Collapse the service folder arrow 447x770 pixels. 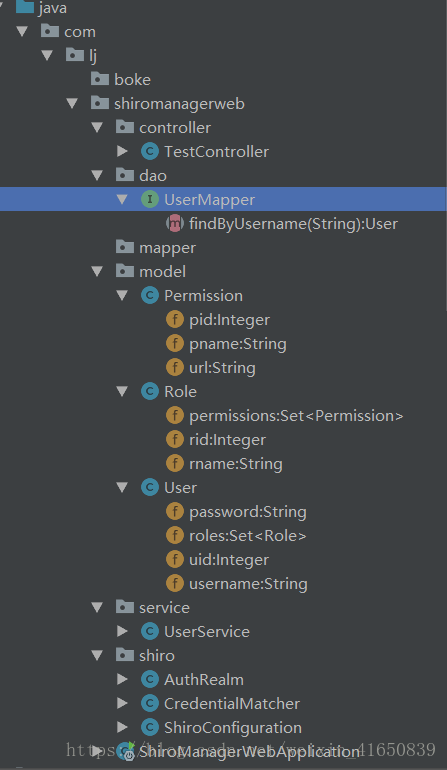tap(97, 608)
